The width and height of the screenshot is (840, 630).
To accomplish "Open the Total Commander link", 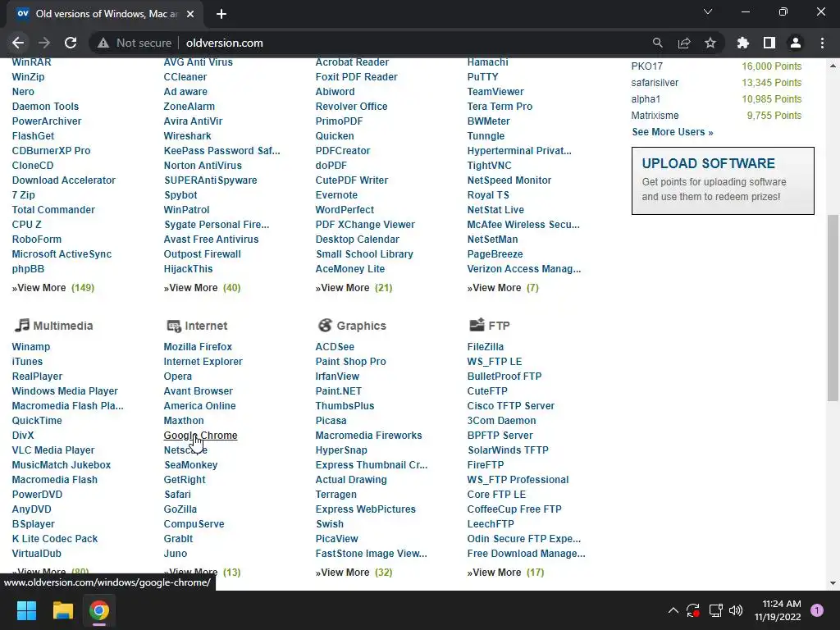I will click(x=53, y=210).
